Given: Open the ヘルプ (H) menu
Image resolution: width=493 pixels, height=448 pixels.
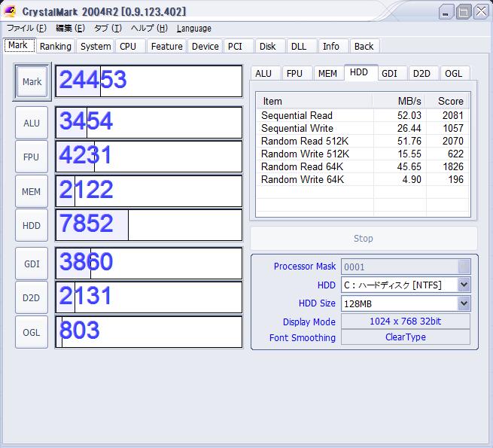Looking at the screenshot, I should 149,29.
